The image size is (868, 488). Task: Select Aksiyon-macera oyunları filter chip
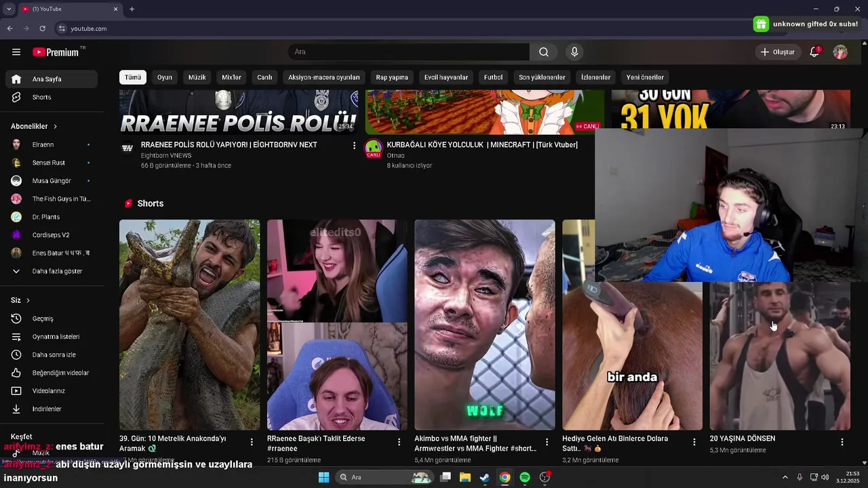pos(324,77)
